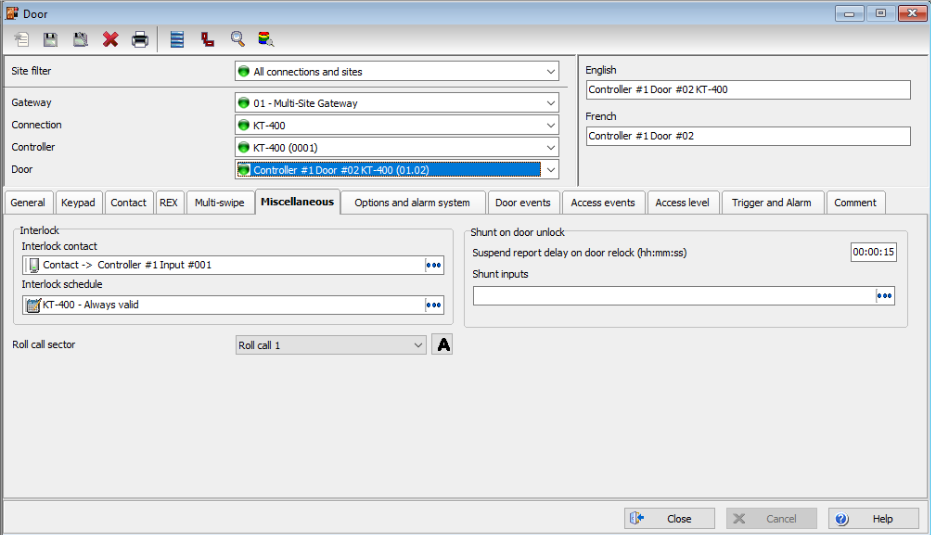Screen dimensions: 931x535
Task: Click the magnifying glass Find icon
Action: click(x=237, y=40)
